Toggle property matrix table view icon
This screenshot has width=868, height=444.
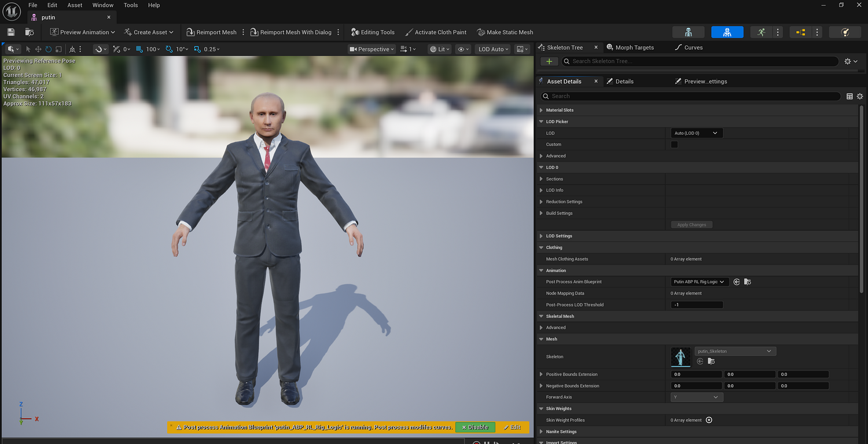[x=849, y=96]
